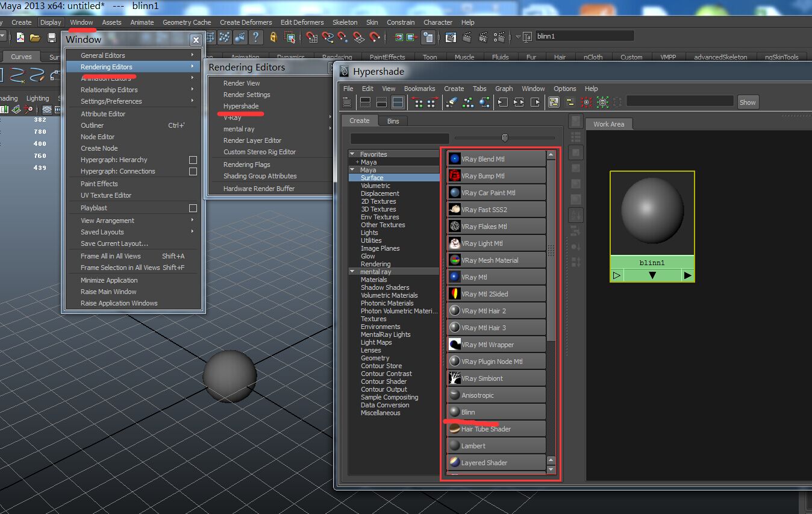
Task: Open the View Arrangement submenu
Action: coord(133,221)
